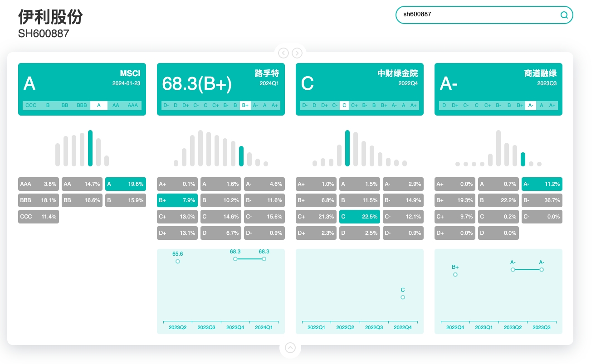Click highlighted B+ in 路孚特 rating scale

[245, 105]
